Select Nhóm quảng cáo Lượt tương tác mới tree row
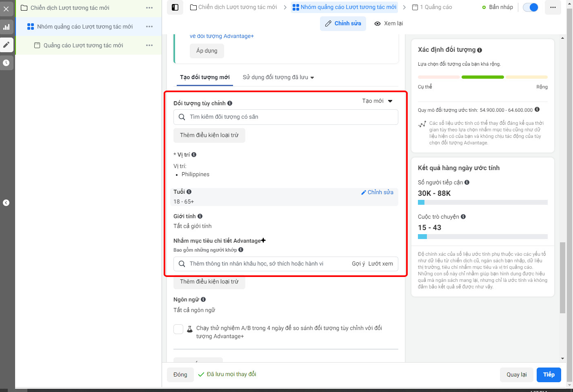 click(89, 27)
